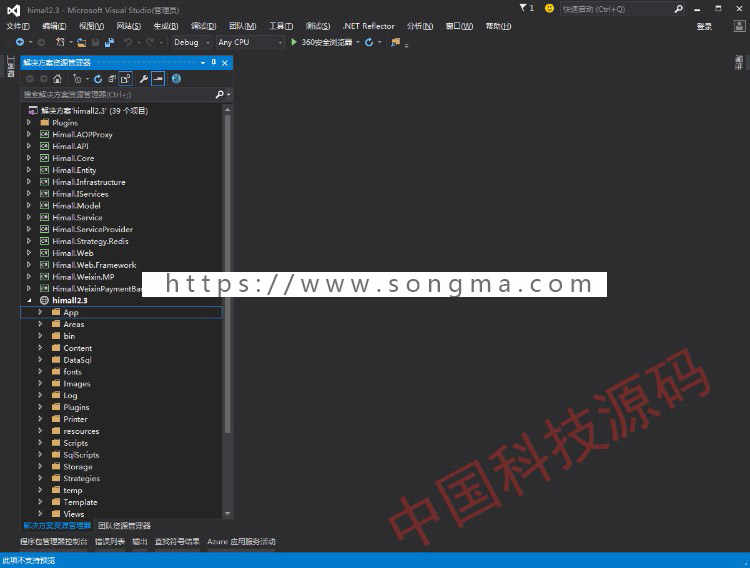Select the Himall.Infrastructure project
The image size is (750, 568).
89,182
